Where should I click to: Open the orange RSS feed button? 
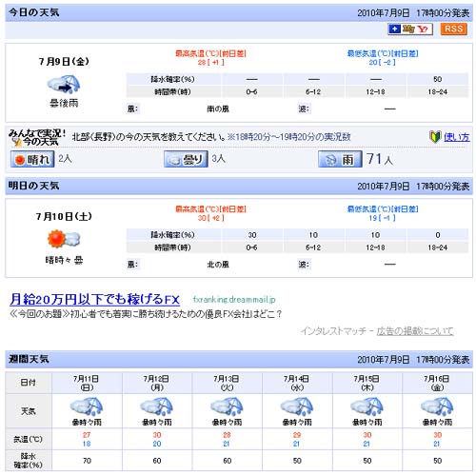click(x=453, y=29)
